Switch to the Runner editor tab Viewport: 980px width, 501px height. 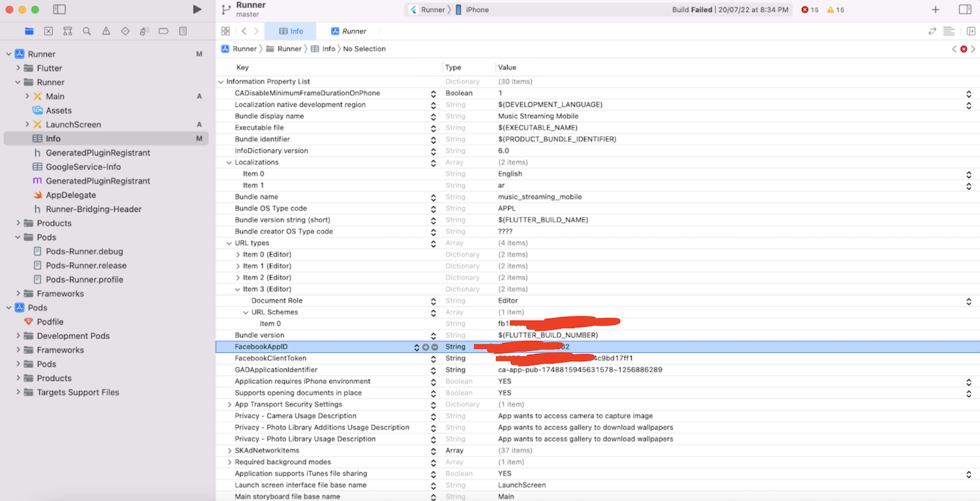[349, 31]
